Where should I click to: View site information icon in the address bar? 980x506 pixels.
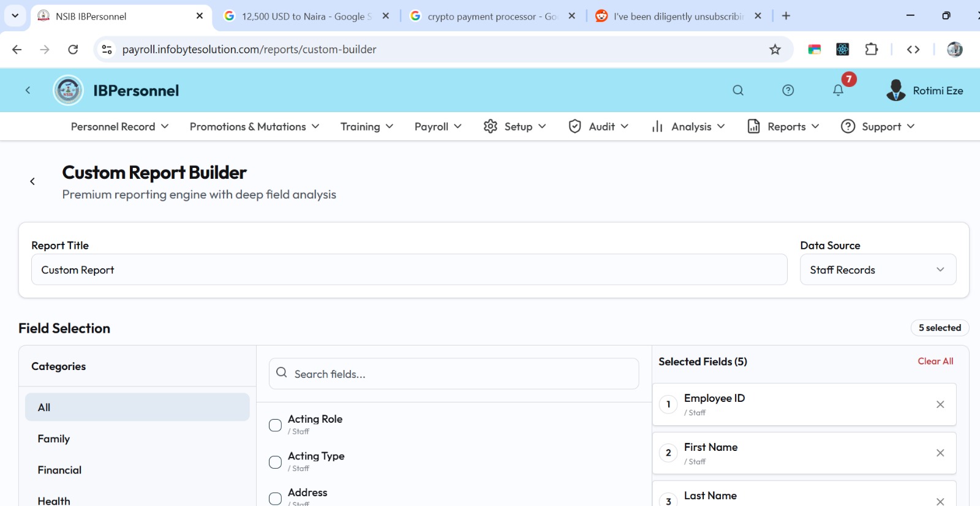pos(107,50)
